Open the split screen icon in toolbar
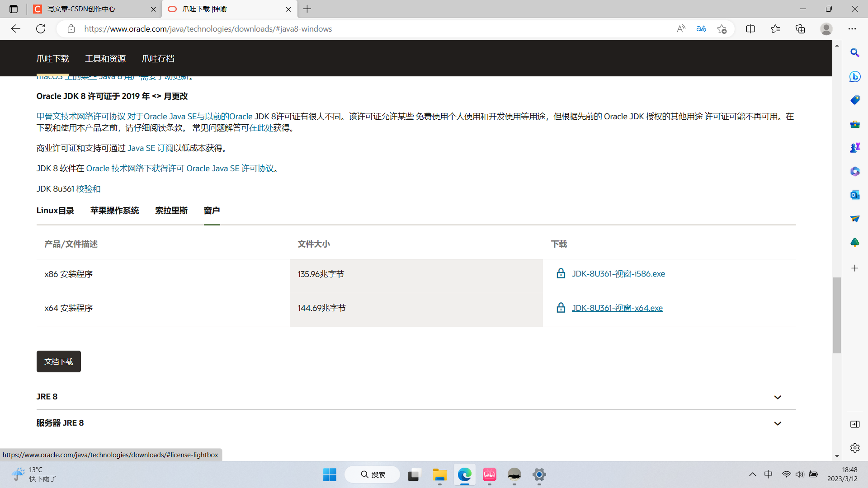Viewport: 868px width, 488px height. (750, 29)
